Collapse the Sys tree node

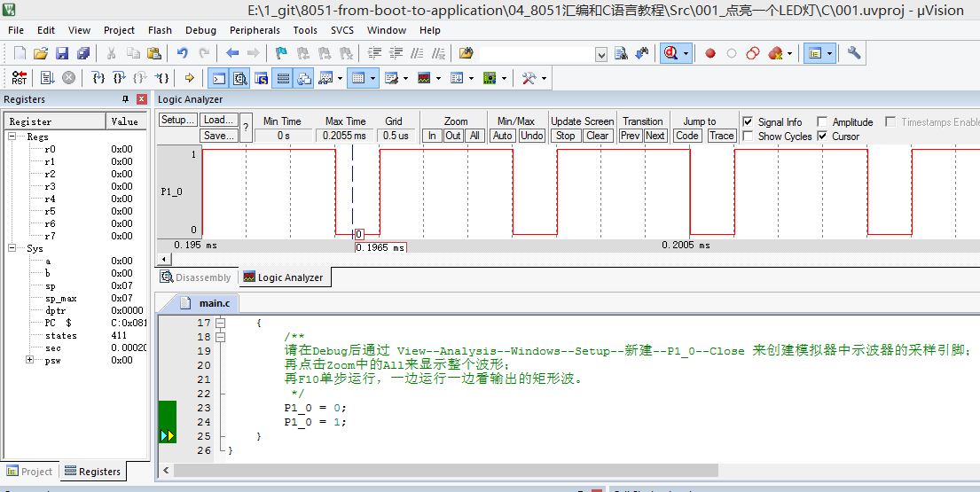12,248
